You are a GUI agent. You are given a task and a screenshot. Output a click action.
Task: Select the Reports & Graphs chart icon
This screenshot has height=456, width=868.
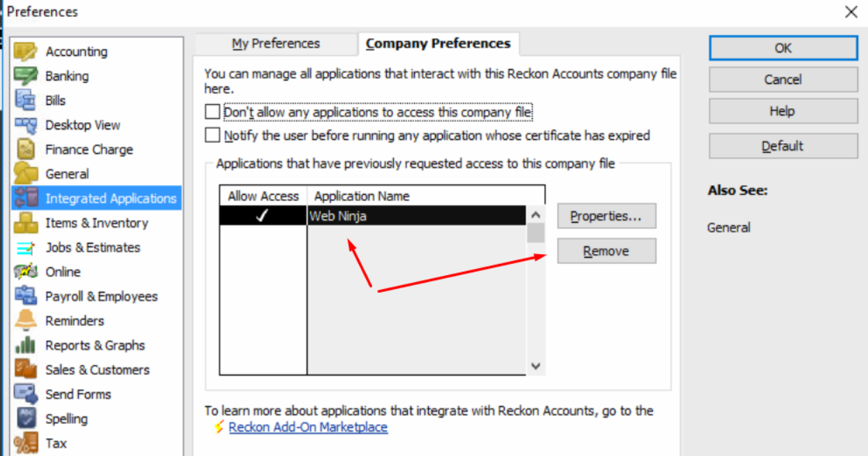(x=26, y=345)
